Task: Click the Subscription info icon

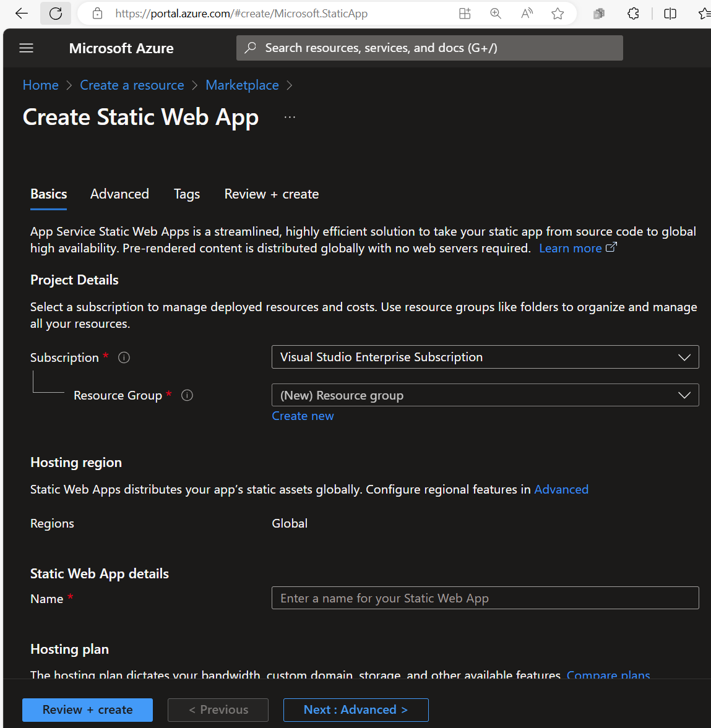Action: 124,358
